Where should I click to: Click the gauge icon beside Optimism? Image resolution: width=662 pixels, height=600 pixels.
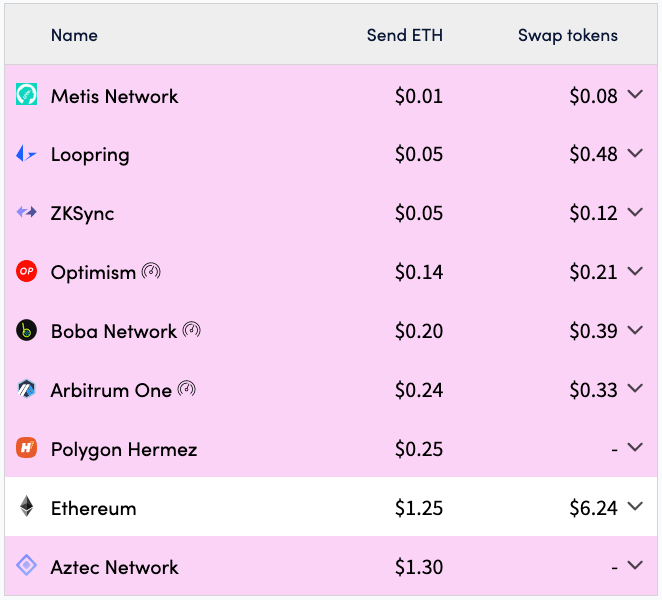tap(151, 271)
